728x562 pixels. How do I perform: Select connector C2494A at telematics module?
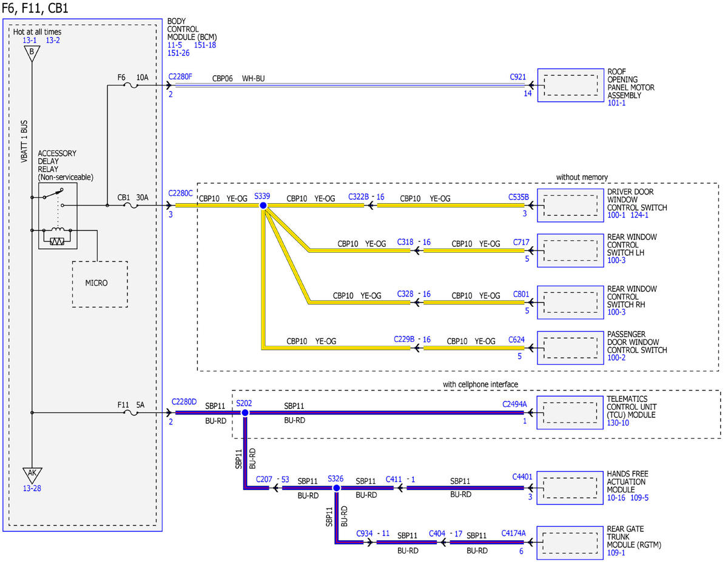[x=514, y=403]
